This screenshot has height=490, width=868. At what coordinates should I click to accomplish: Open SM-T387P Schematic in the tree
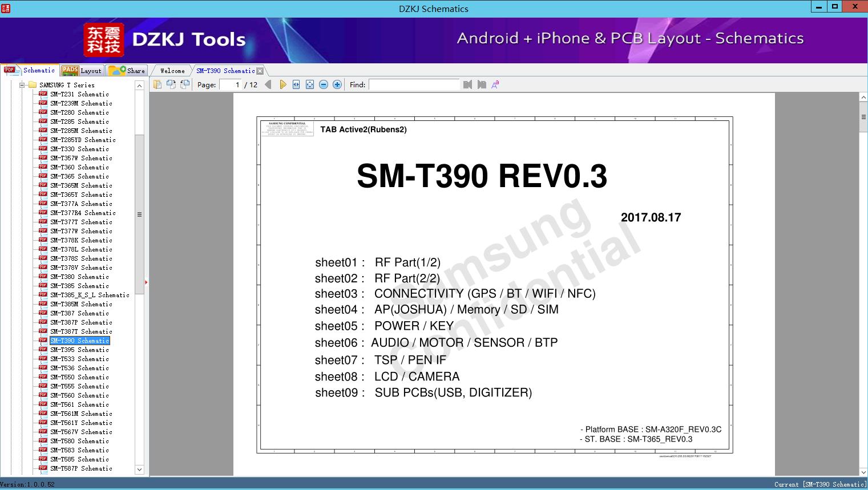pos(81,322)
